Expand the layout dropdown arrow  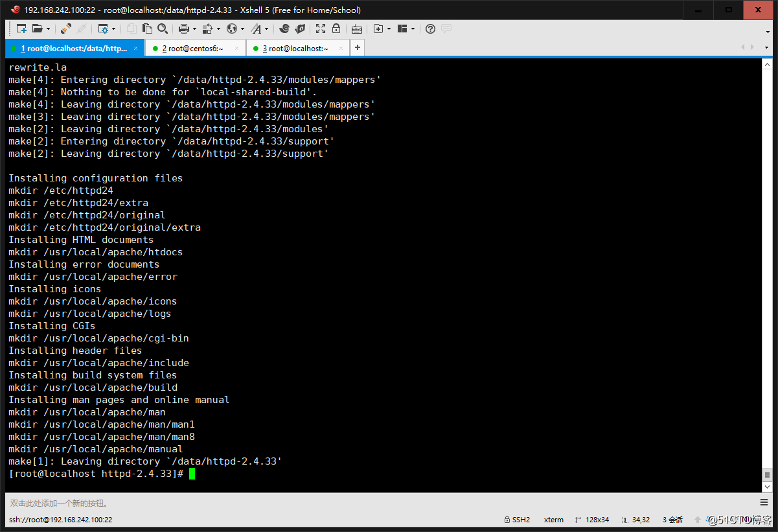pyautogui.click(x=413, y=29)
